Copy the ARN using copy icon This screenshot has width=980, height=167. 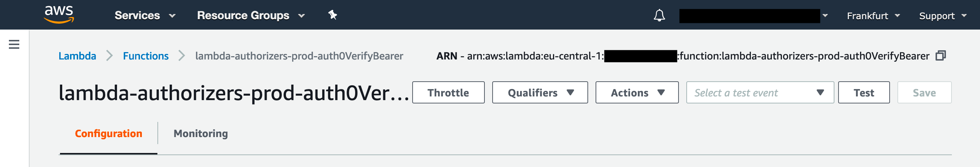[x=940, y=56]
